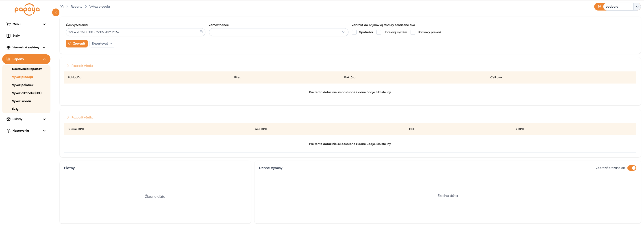Click the s DPH column header
Image resolution: width=644 pixels, height=232 pixels.
pos(520,129)
